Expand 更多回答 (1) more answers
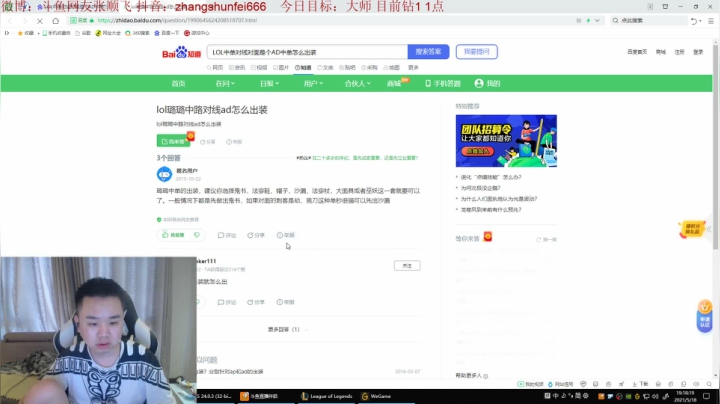 [x=287, y=330]
